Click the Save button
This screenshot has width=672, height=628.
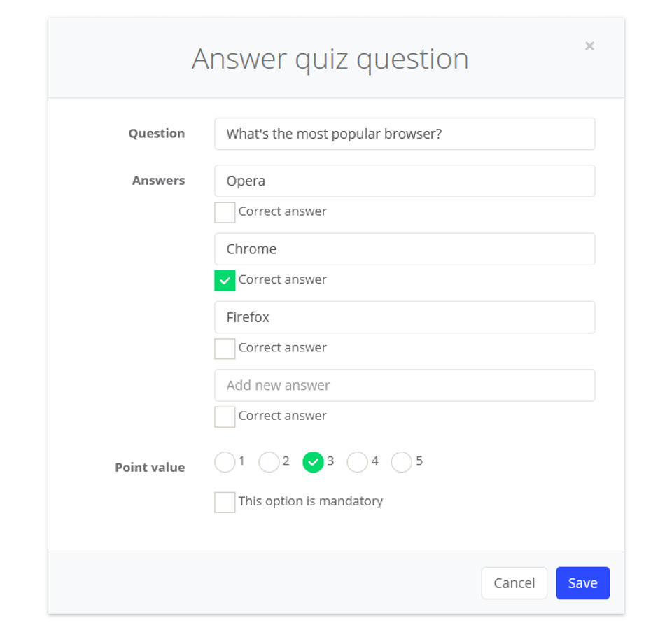pos(582,583)
